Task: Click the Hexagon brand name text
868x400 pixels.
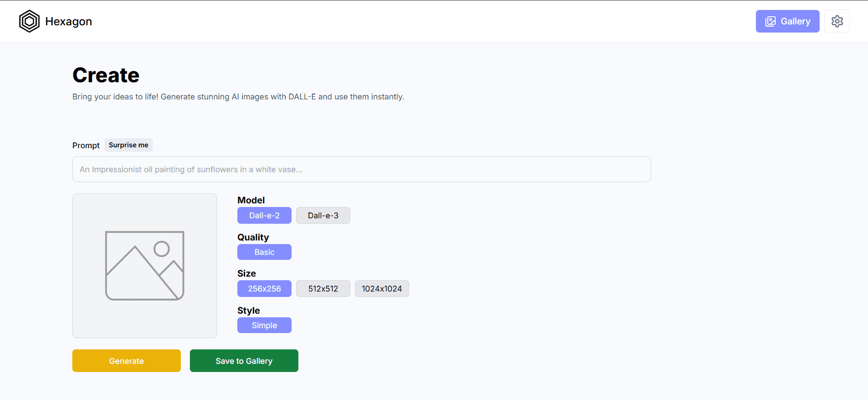Action: (69, 21)
